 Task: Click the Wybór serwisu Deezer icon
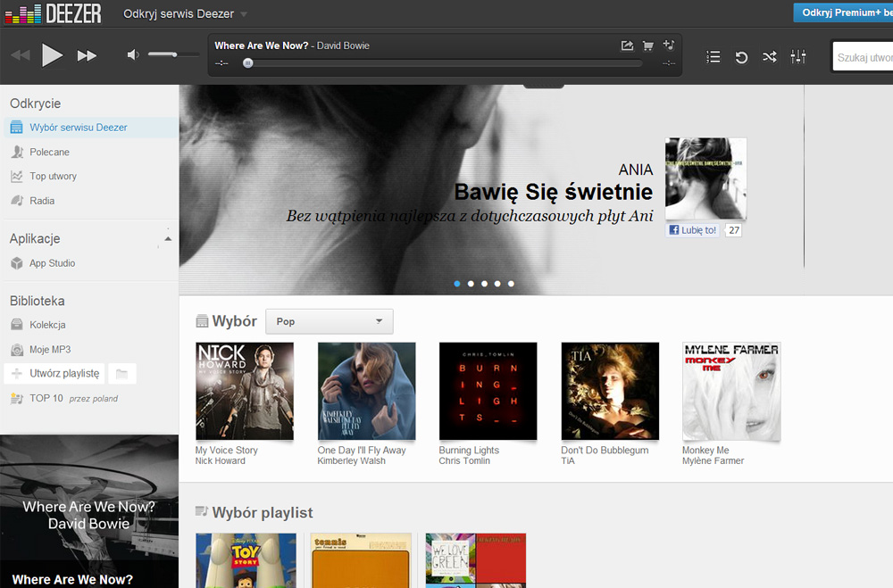[17, 128]
